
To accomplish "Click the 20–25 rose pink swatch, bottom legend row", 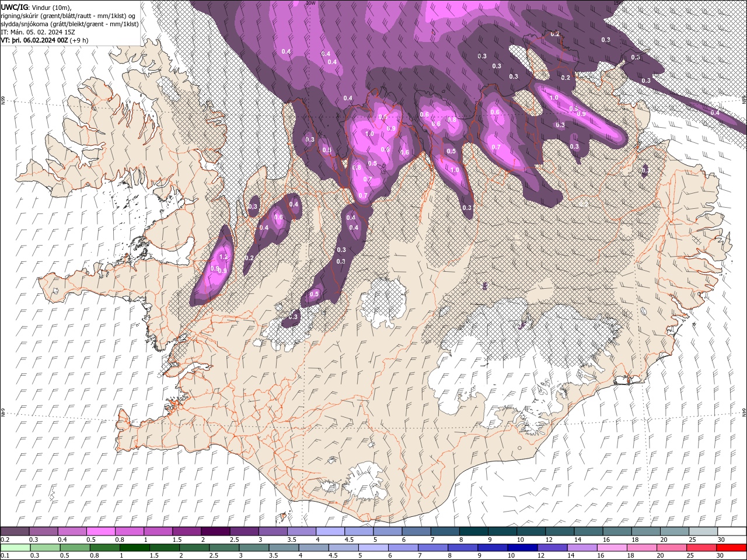I will point(672,548).
